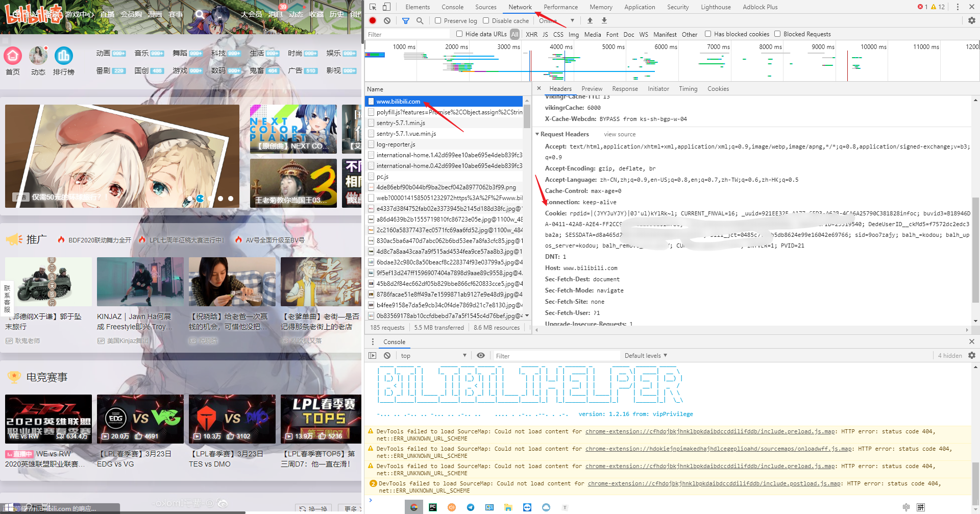Open the Application tab

(x=640, y=7)
